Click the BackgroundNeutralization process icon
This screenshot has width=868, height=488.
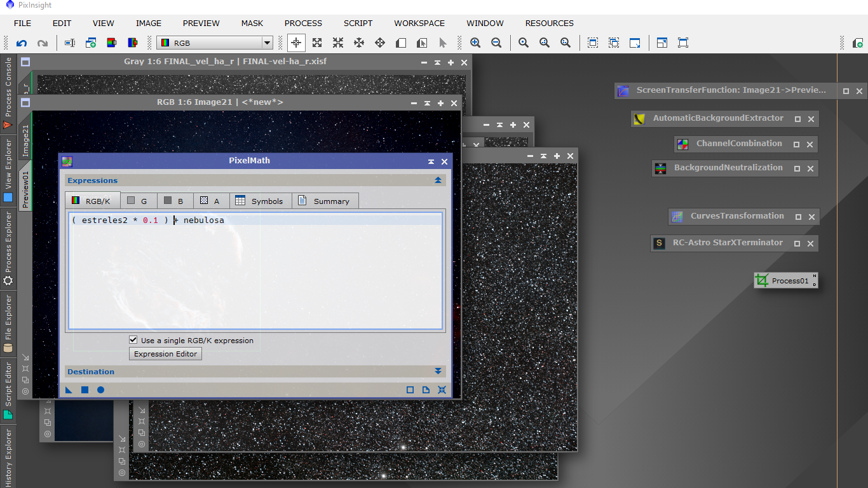pos(660,168)
